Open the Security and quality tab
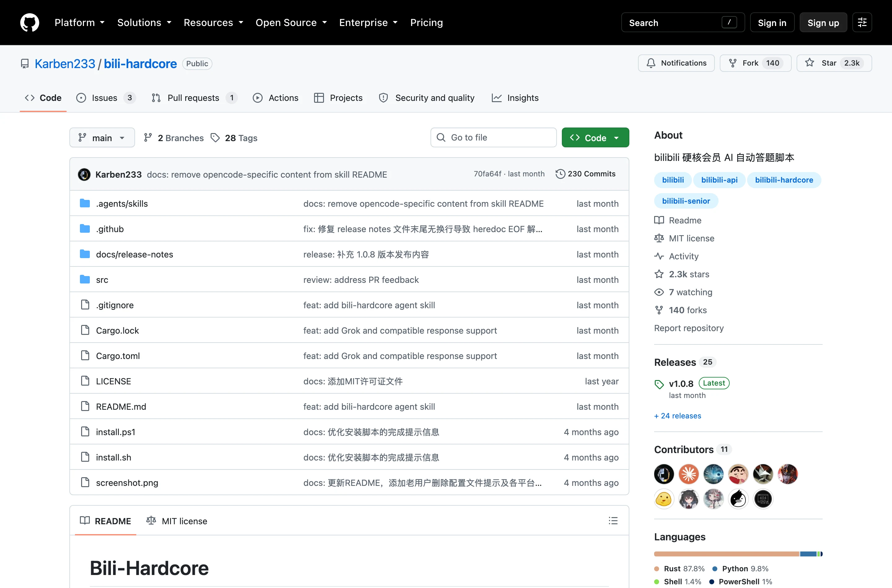The image size is (892, 588). [x=427, y=98]
